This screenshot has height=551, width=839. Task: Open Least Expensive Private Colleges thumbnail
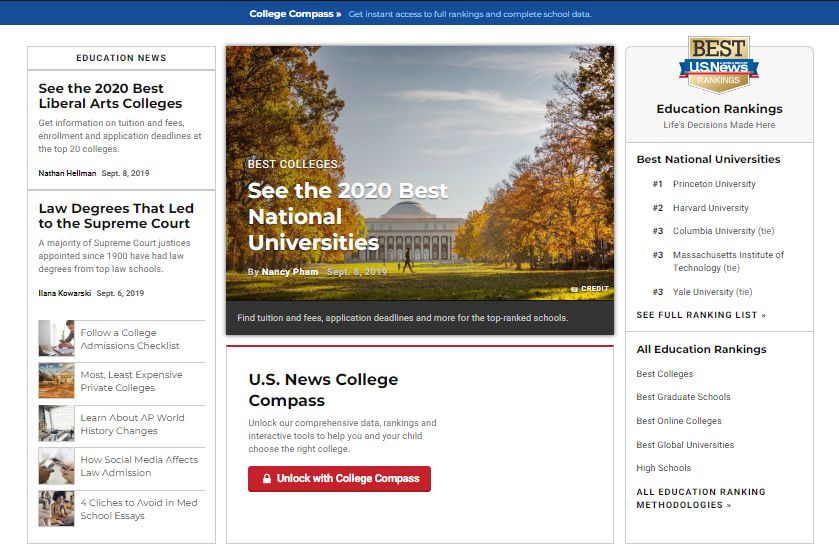pyautogui.click(x=56, y=381)
